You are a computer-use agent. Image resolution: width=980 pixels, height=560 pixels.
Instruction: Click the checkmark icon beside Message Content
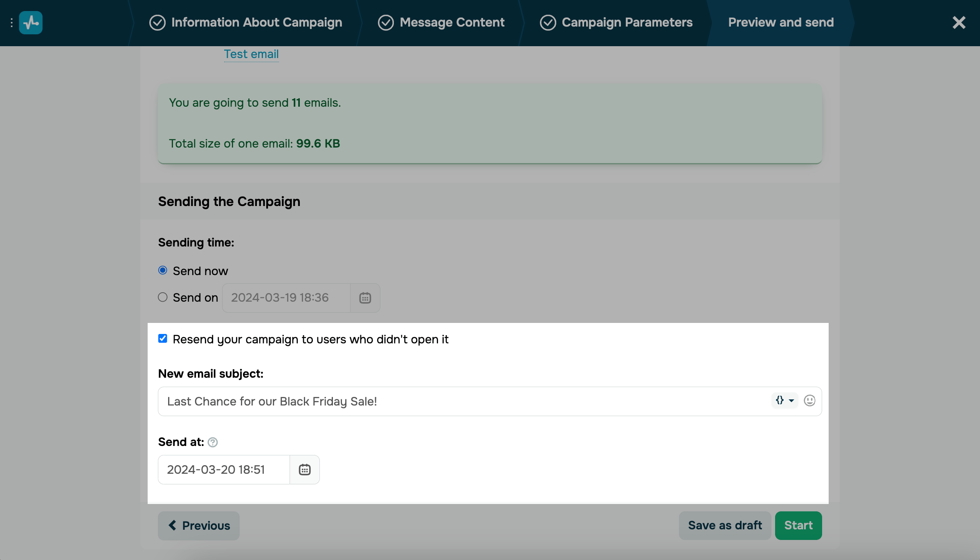click(x=386, y=22)
